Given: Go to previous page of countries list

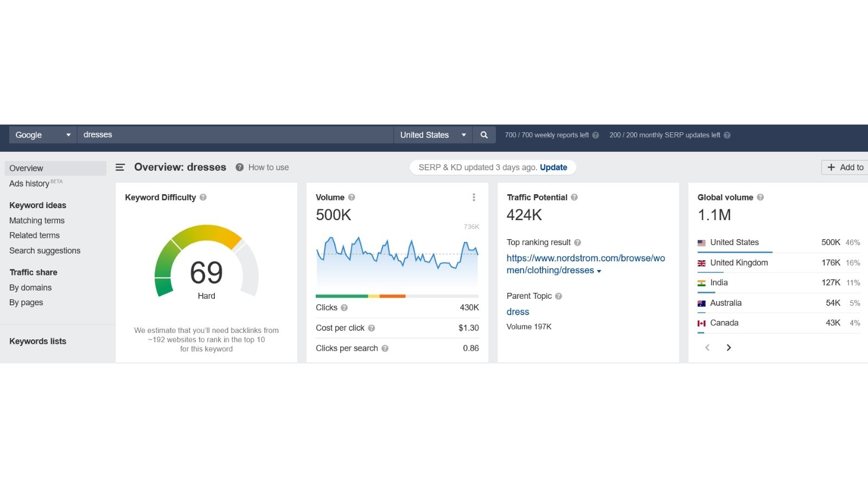Looking at the screenshot, I should point(707,348).
